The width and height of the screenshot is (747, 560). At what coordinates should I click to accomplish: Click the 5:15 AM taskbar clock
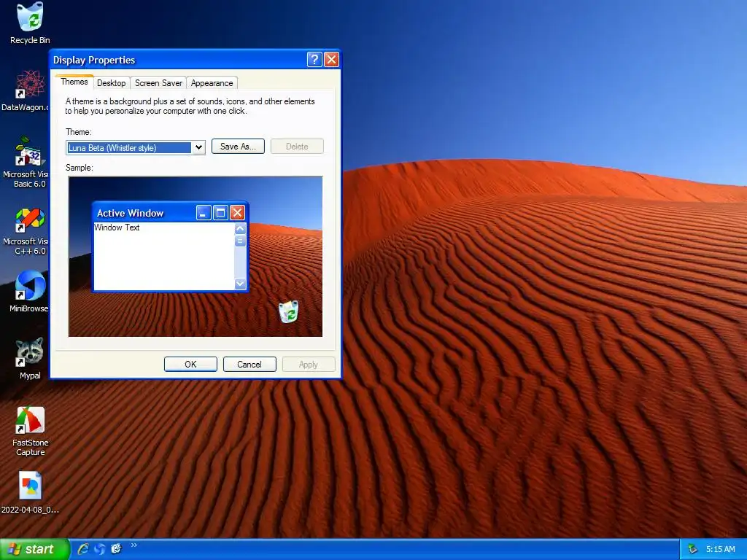pyautogui.click(x=720, y=549)
